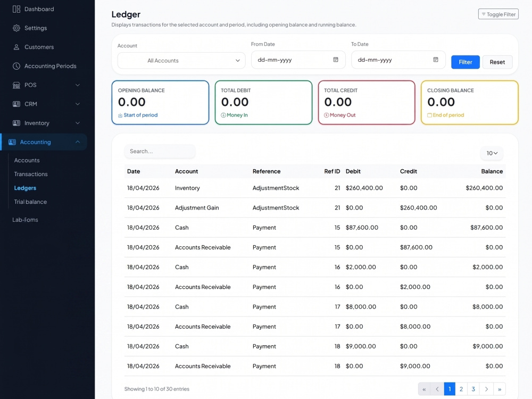Expand the Inventory submenu chevron
This screenshot has height=399, width=532.
78,123
